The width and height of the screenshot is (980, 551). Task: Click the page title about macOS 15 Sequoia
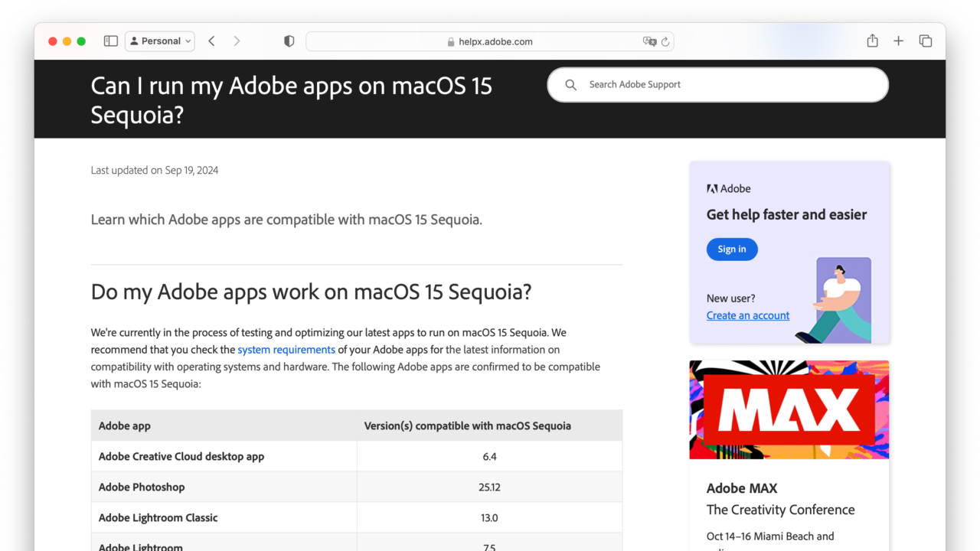(x=292, y=99)
